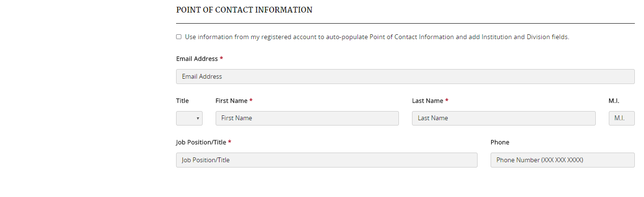Click the M.I. label text
Screen dimensions: 644x197
(614, 101)
